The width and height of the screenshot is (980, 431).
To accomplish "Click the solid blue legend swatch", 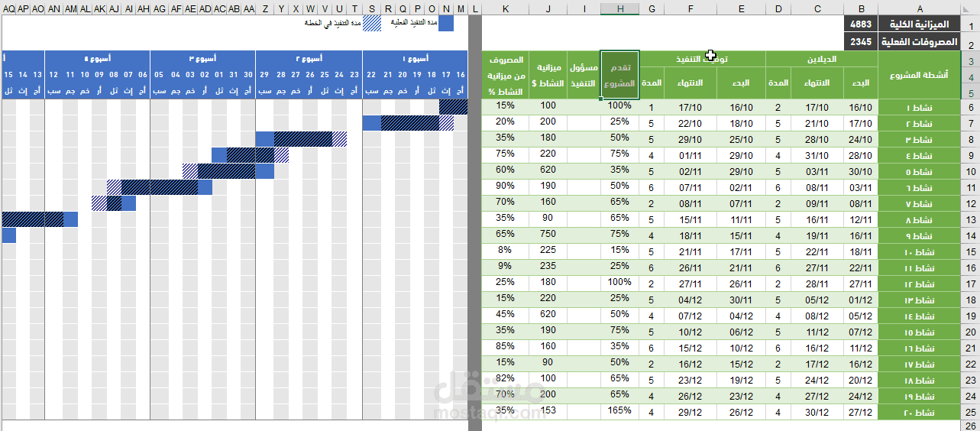I will tap(446, 24).
